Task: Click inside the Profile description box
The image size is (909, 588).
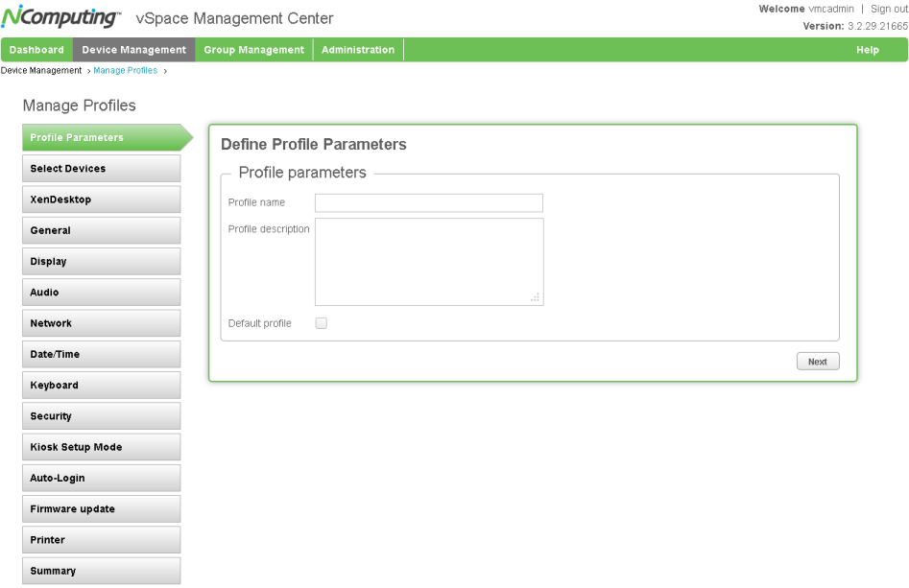Action: pos(429,262)
